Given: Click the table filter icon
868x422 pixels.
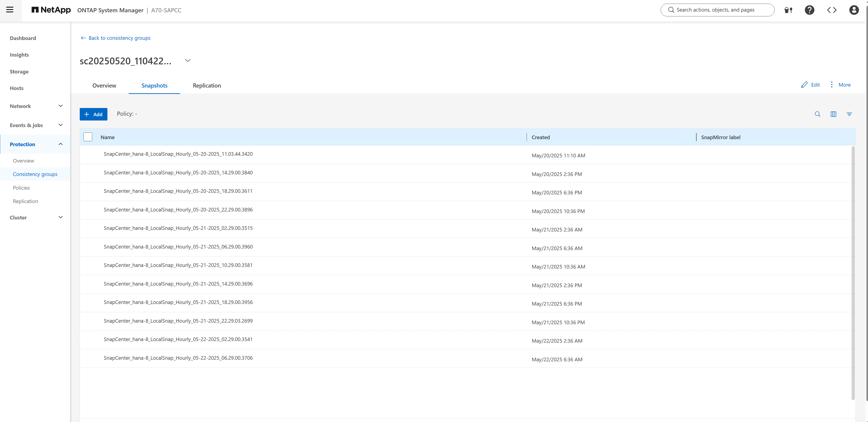Looking at the screenshot, I should tap(849, 114).
